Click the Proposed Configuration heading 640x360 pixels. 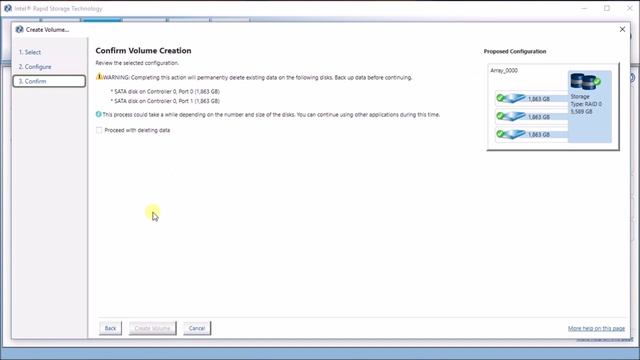(x=515, y=51)
